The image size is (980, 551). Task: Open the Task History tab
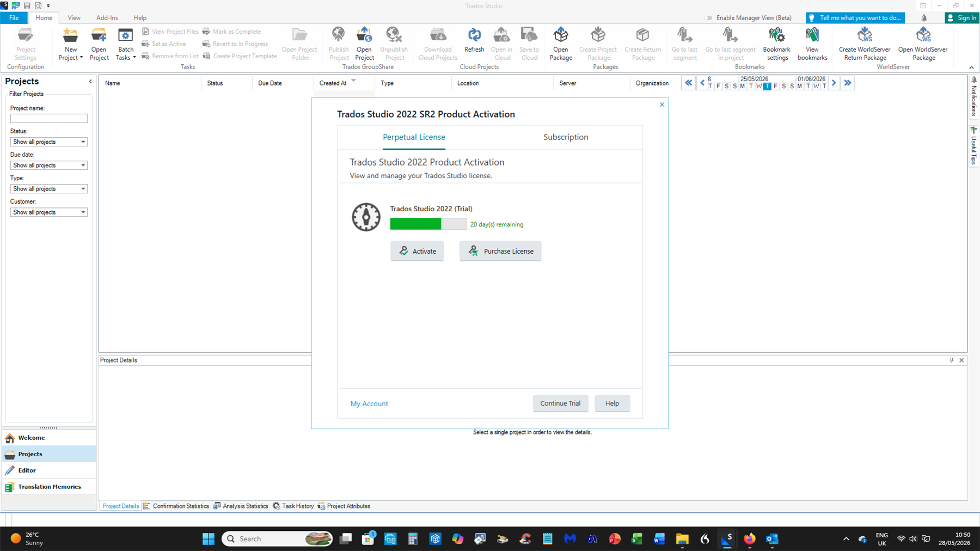(293, 506)
